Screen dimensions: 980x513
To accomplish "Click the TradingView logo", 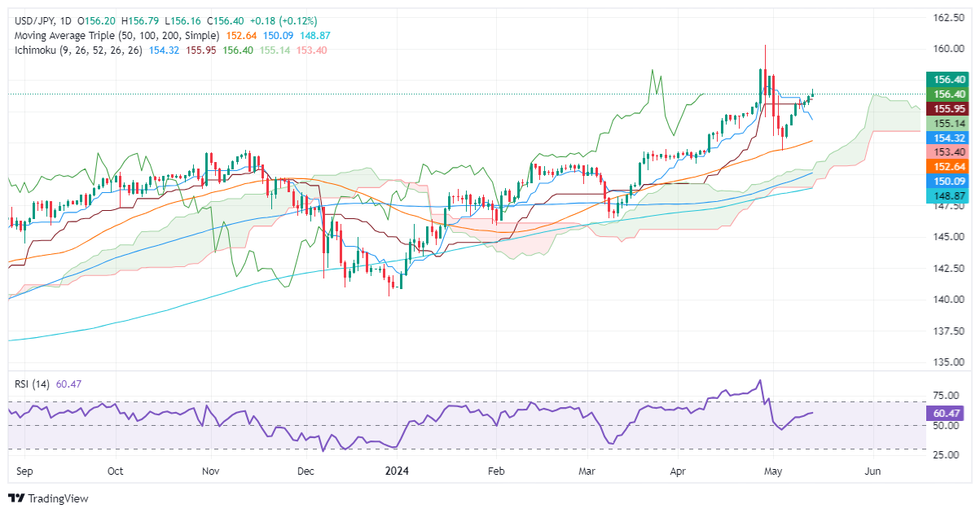I will pyautogui.click(x=48, y=498).
